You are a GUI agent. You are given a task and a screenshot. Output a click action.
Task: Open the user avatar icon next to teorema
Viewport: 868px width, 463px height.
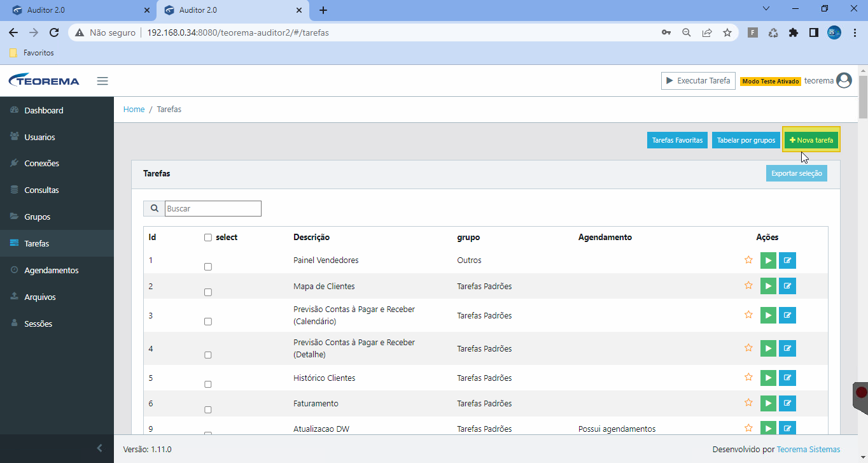(x=844, y=81)
